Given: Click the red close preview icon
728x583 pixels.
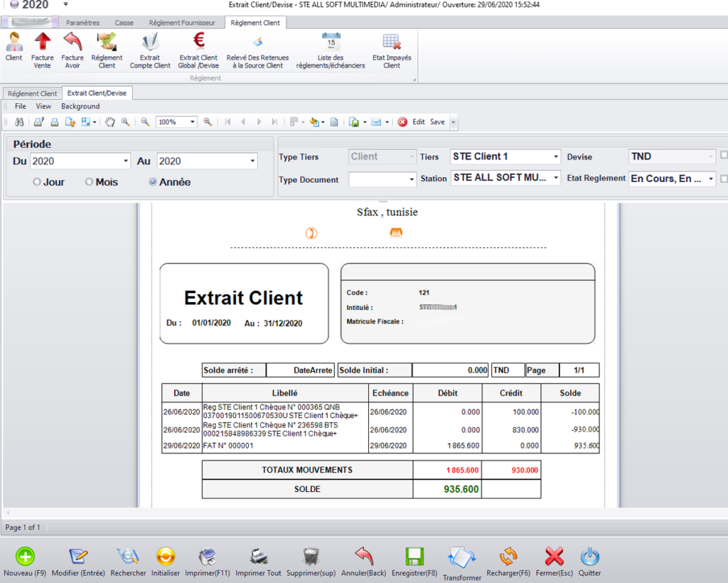Looking at the screenshot, I should point(402,122).
